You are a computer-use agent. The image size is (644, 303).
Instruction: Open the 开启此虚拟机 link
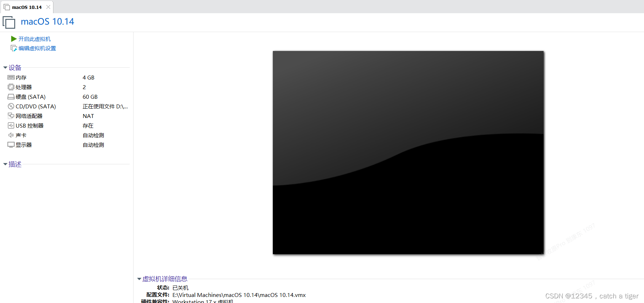pyautogui.click(x=35, y=39)
